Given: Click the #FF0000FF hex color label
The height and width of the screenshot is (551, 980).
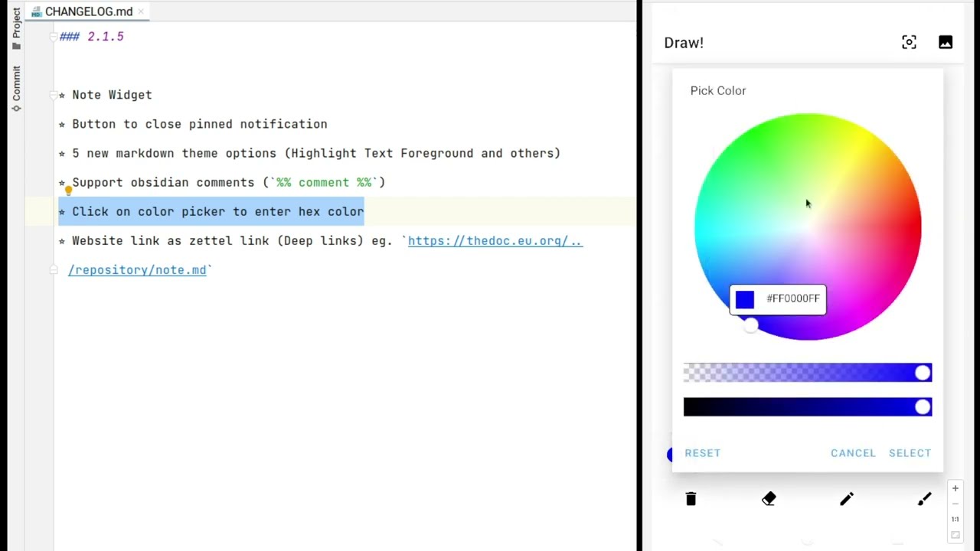Looking at the screenshot, I should [x=792, y=298].
